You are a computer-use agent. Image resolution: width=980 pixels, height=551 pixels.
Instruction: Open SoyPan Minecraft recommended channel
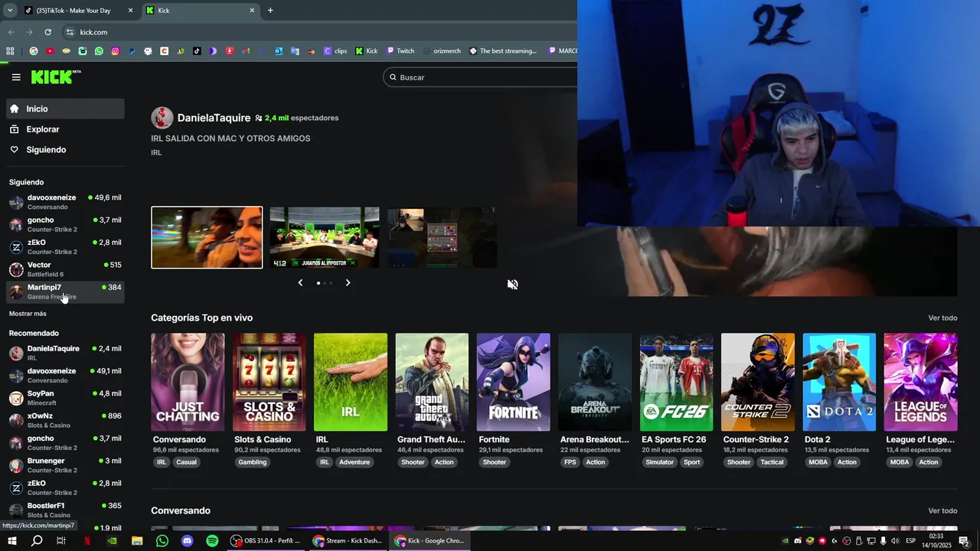[x=65, y=398]
